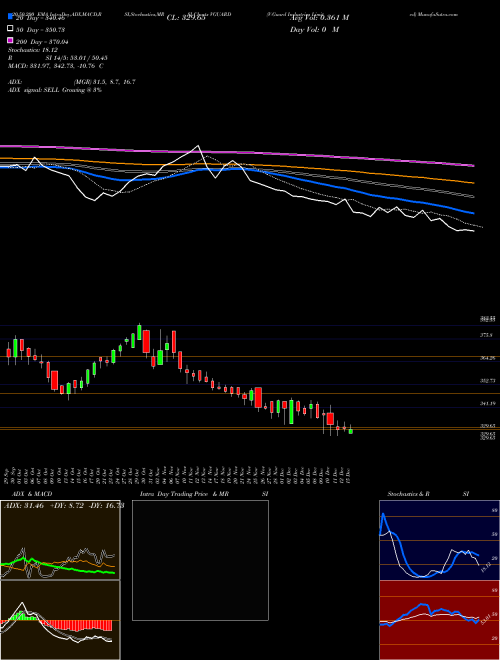The height and width of the screenshot is (660, 500).
Task: Click the last green candlestick on the chart
Action: pos(351,431)
